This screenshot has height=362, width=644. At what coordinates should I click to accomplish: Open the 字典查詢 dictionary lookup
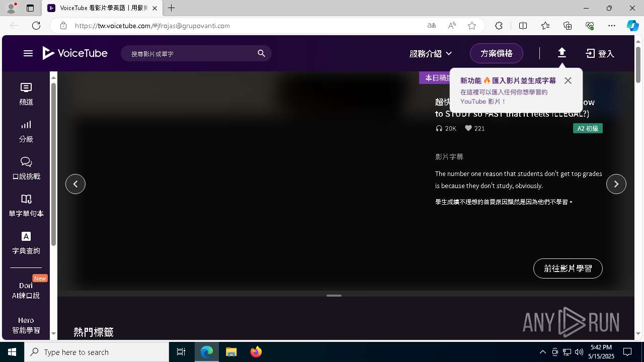[x=26, y=243]
